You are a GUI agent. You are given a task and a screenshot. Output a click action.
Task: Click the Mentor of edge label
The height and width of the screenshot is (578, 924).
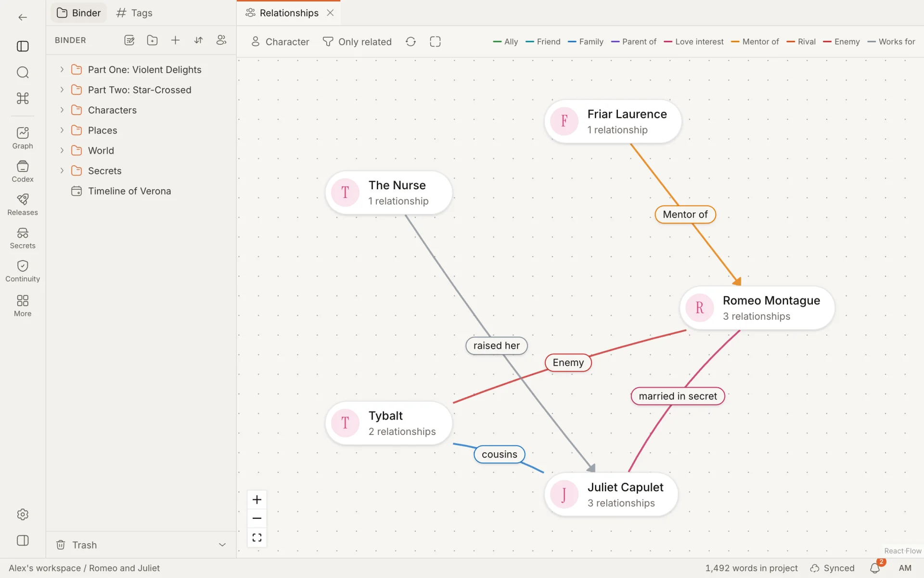pyautogui.click(x=685, y=215)
